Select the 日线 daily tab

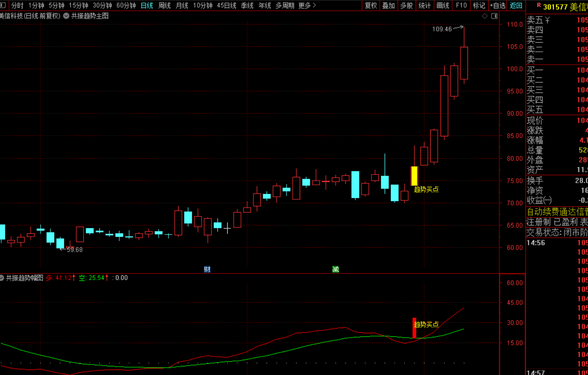(147, 5)
